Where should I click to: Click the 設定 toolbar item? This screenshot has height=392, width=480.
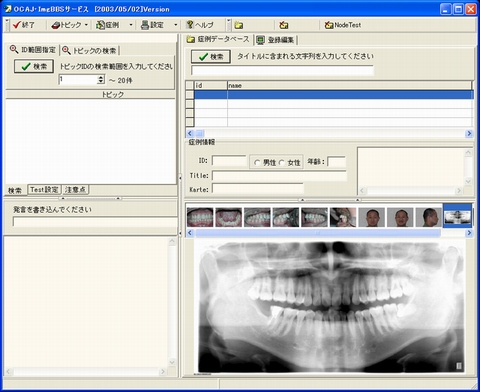pyautogui.click(x=152, y=25)
